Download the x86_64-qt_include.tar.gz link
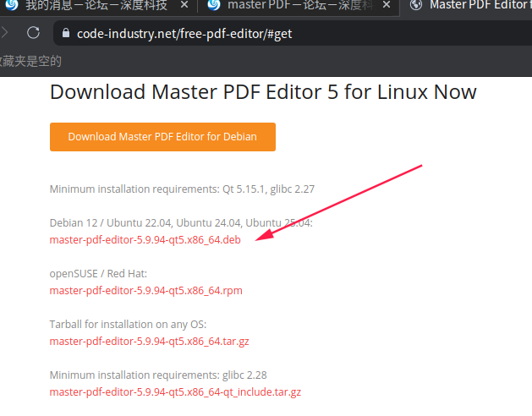 [175, 392]
